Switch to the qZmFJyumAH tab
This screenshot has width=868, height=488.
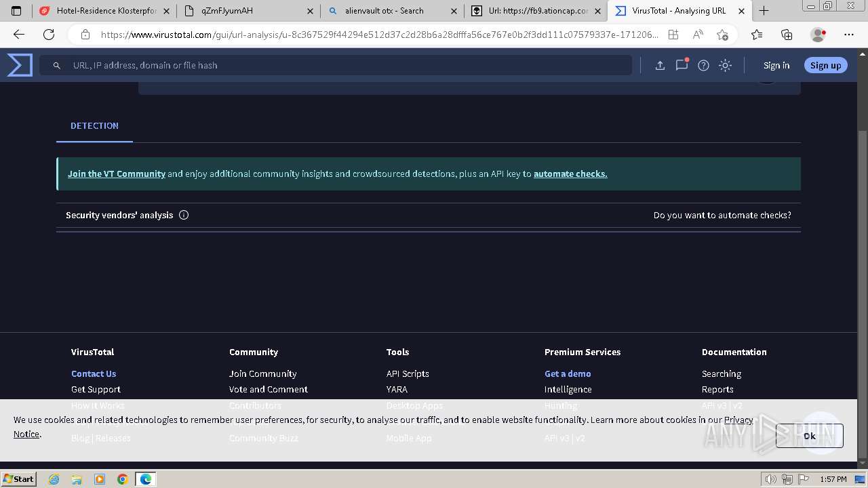pyautogui.click(x=250, y=11)
